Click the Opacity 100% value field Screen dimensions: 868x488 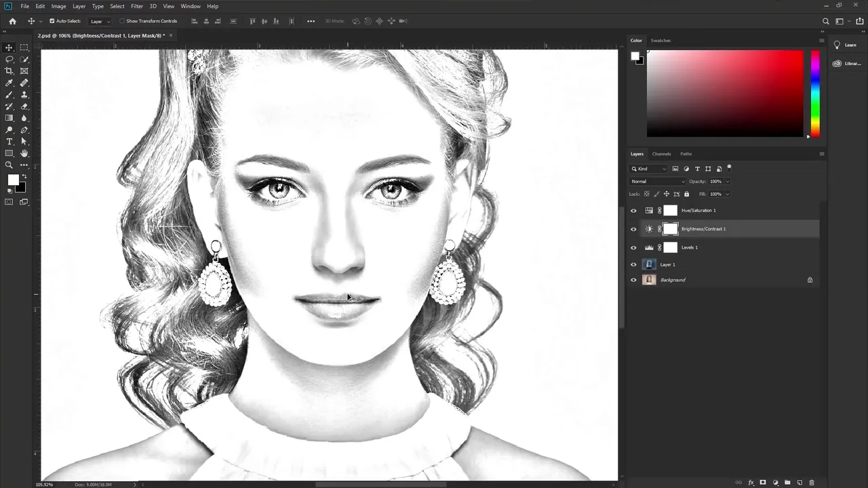click(716, 182)
